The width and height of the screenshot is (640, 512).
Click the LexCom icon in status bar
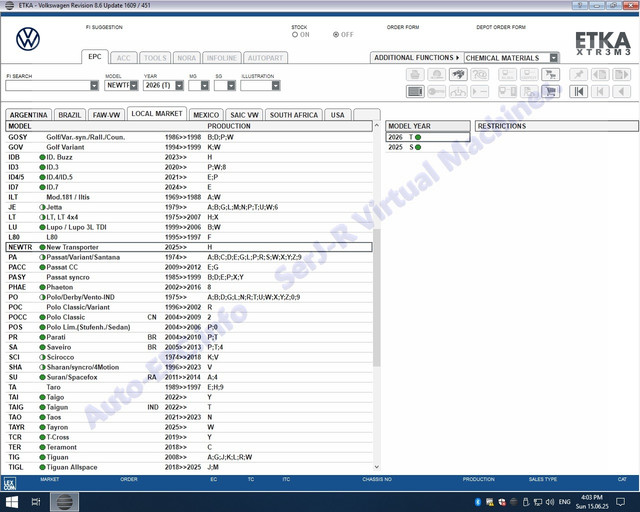pyautogui.click(x=9, y=483)
